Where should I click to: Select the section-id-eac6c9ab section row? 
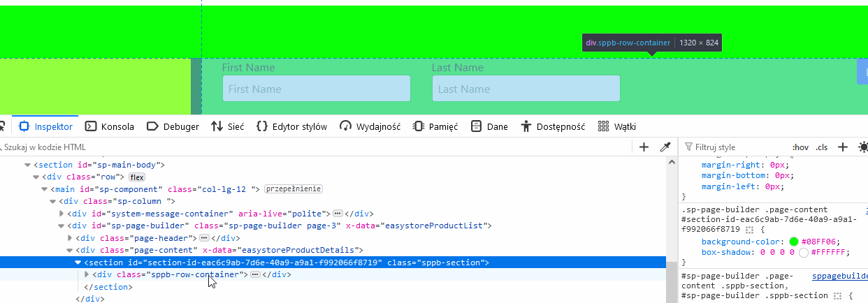pos(333,263)
